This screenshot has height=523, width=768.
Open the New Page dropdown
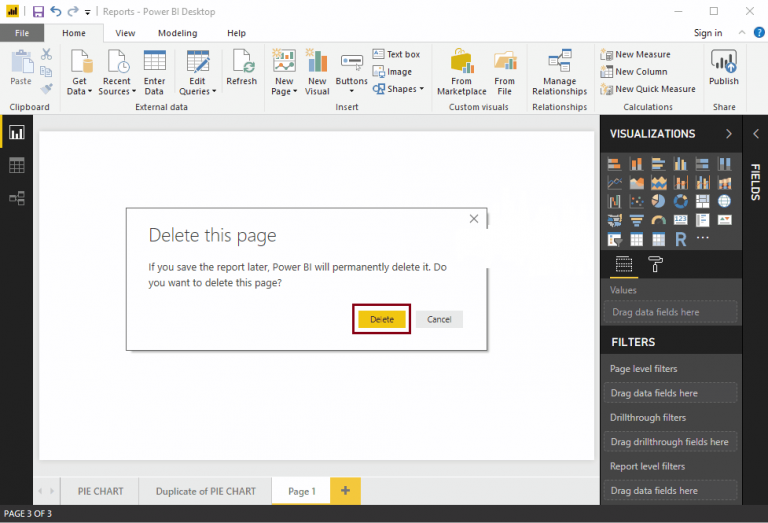pos(284,73)
